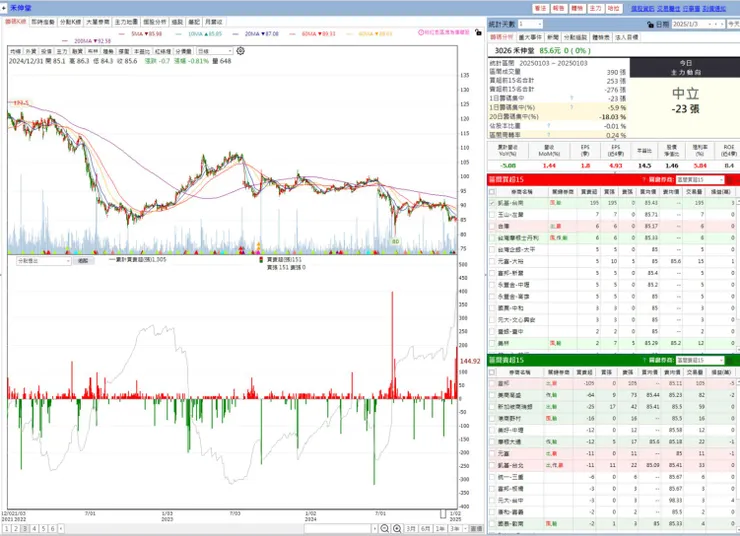Image resolution: width=740 pixels, height=536 pixels.
Task: Open the help icon next to 佔股本比重
Action: click(548, 126)
